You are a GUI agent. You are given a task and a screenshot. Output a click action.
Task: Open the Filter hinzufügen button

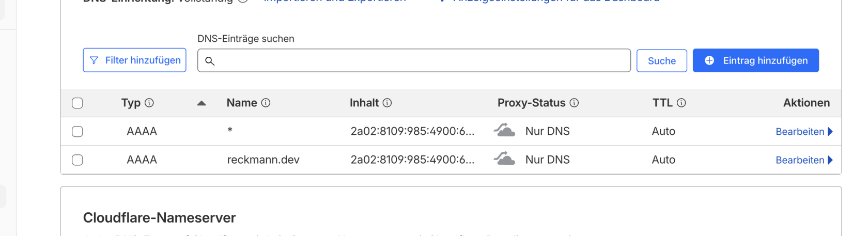pyautogui.click(x=134, y=60)
